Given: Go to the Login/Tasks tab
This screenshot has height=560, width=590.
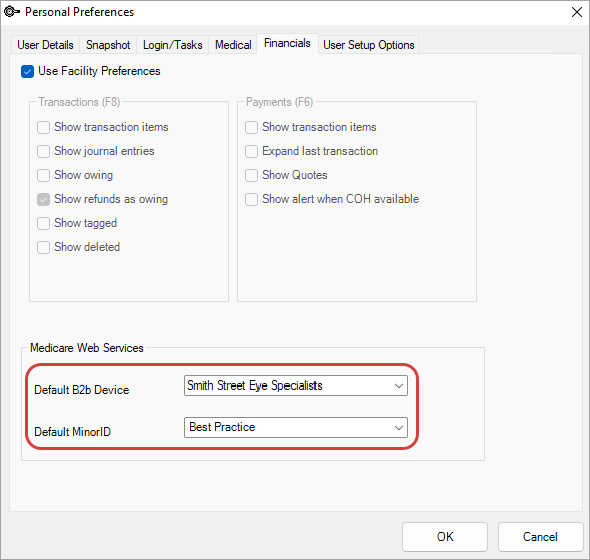Looking at the screenshot, I should pos(173,45).
